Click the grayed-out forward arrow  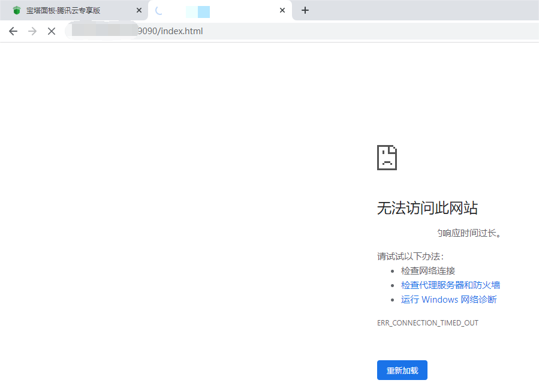tap(32, 31)
